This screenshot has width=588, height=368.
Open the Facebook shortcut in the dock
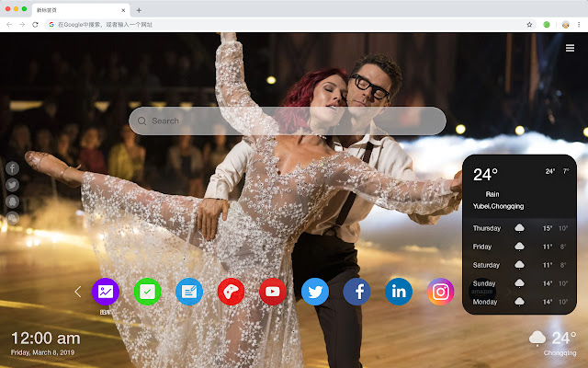[x=356, y=292]
